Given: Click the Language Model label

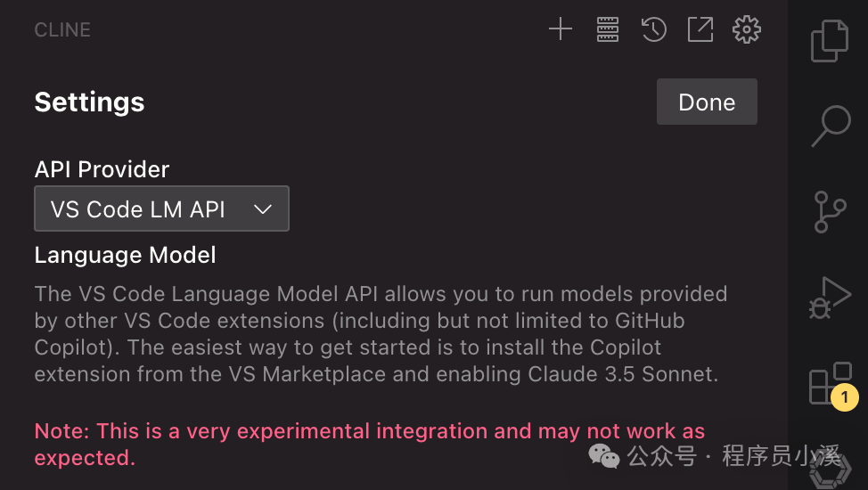Looking at the screenshot, I should 125,256.
